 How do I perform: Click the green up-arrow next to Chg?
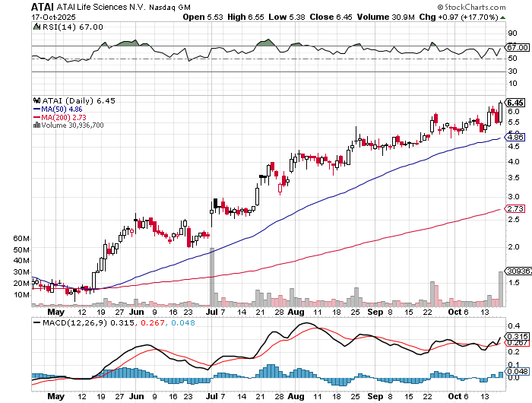pyautogui.click(x=502, y=17)
